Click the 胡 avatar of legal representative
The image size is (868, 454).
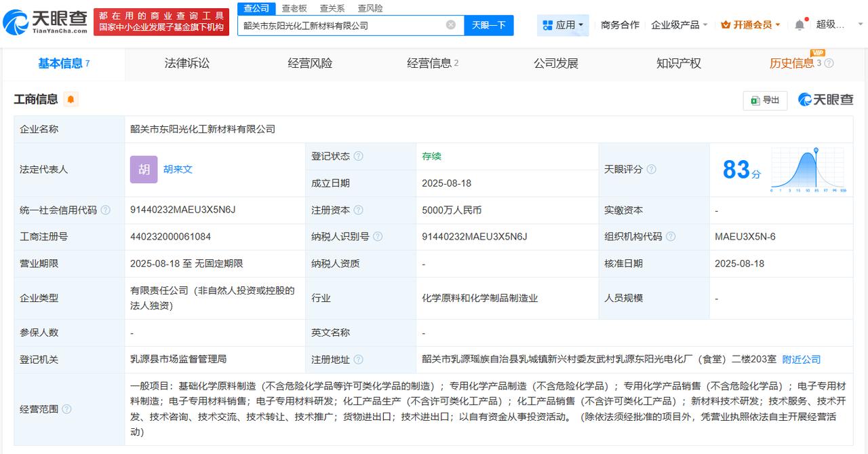(x=144, y=170)
